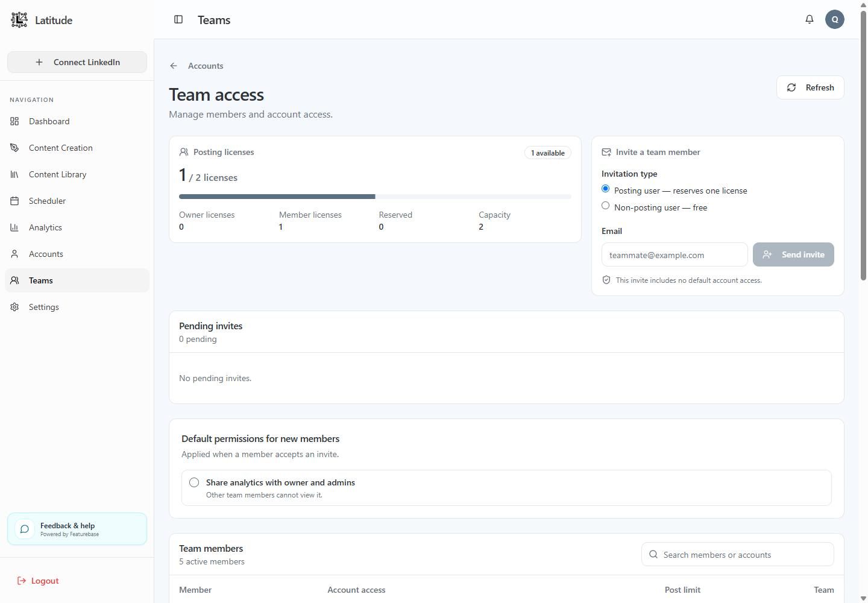Click the 'Capacity' label

(x=494, y=215)
